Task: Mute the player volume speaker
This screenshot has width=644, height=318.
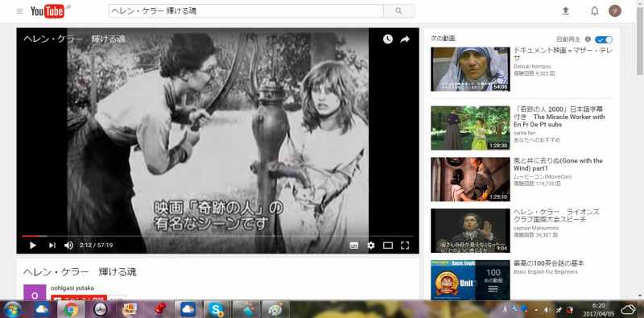Action: tap(68, 246)
